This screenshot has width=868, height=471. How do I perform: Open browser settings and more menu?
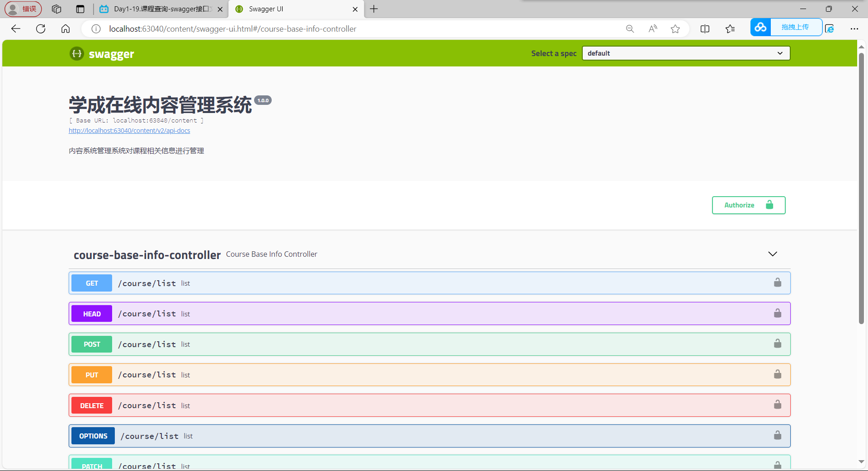click(x=854, y=29)
